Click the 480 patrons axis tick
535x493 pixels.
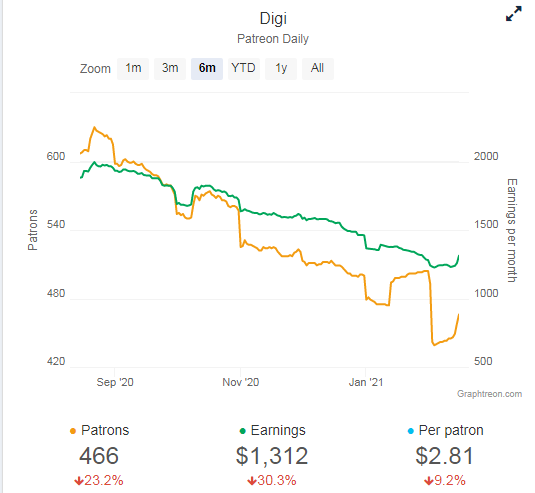tap(56, 293)
